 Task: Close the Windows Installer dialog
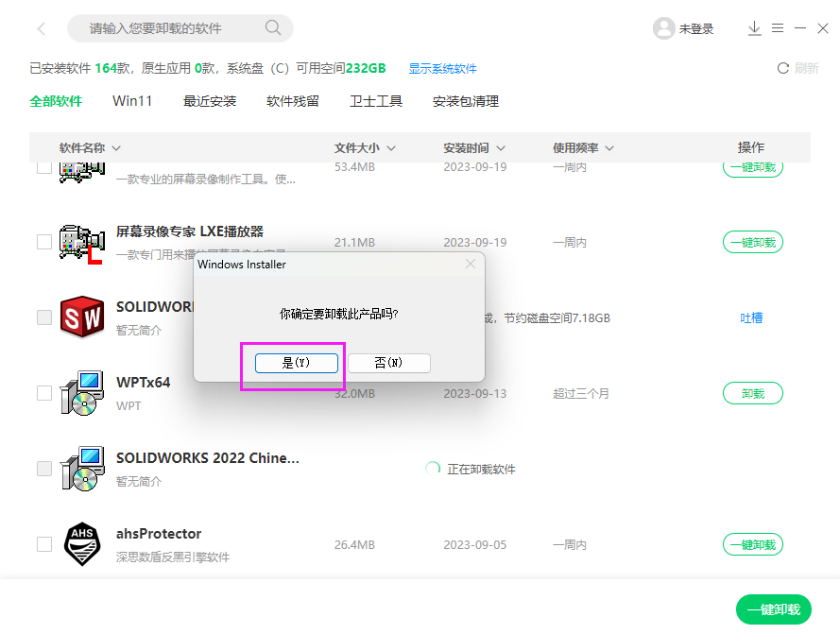[x=471, y=264]
